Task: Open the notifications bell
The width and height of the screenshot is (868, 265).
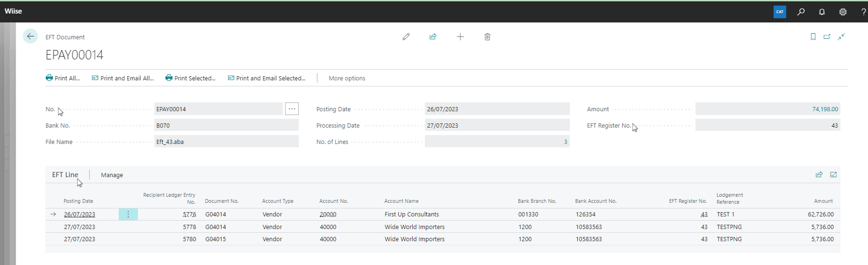Action: 822,12
